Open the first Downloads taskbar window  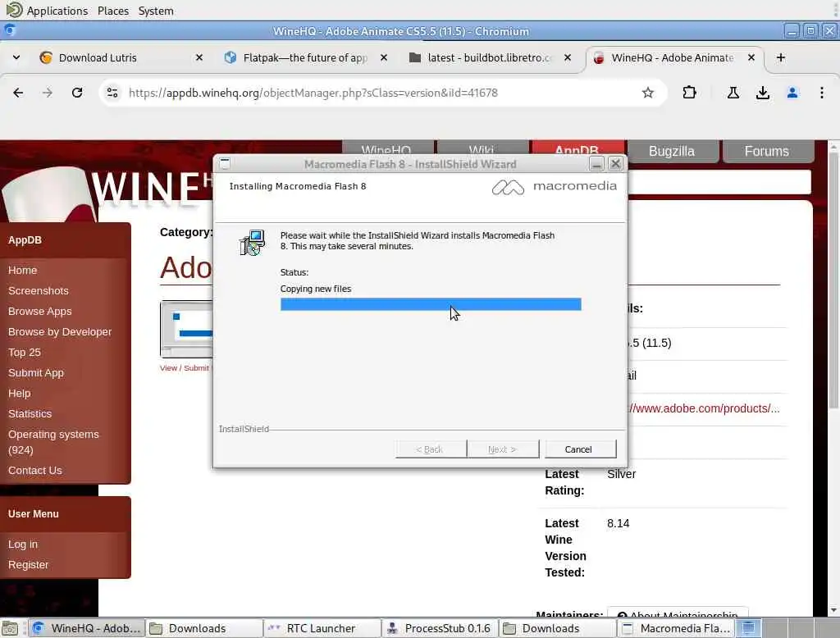(x=204, y=628)
